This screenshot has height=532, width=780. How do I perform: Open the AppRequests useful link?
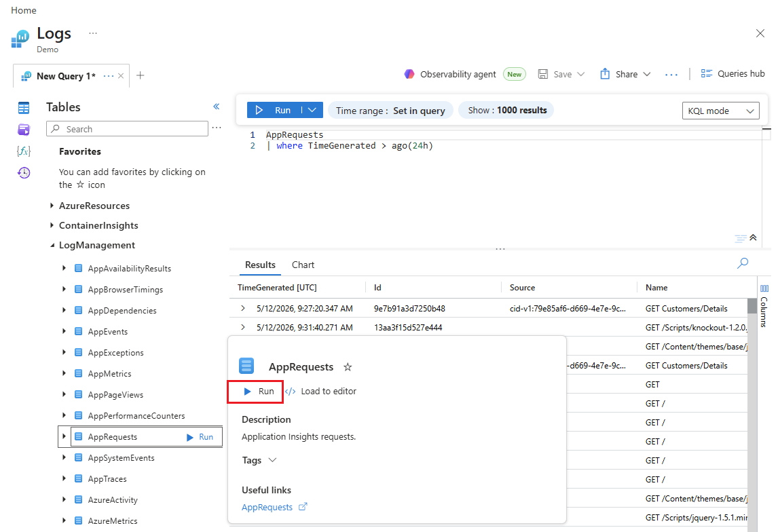[267, 507]
